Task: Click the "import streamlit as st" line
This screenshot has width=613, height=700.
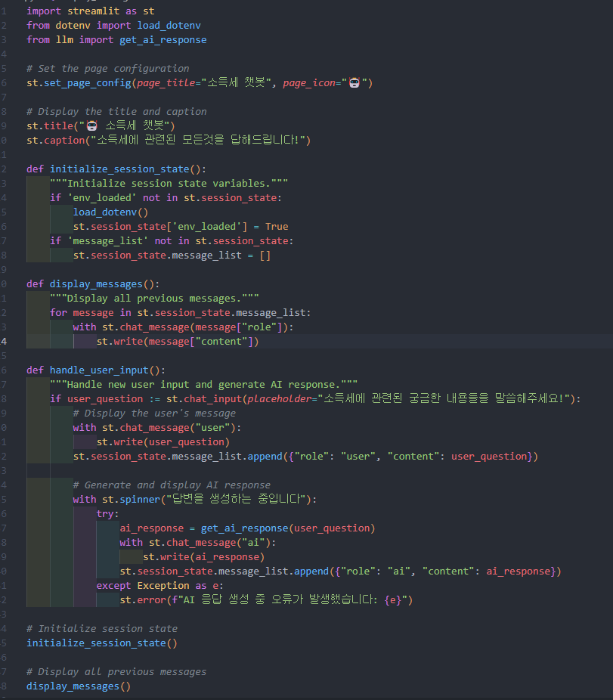Action: click(90, 11)
